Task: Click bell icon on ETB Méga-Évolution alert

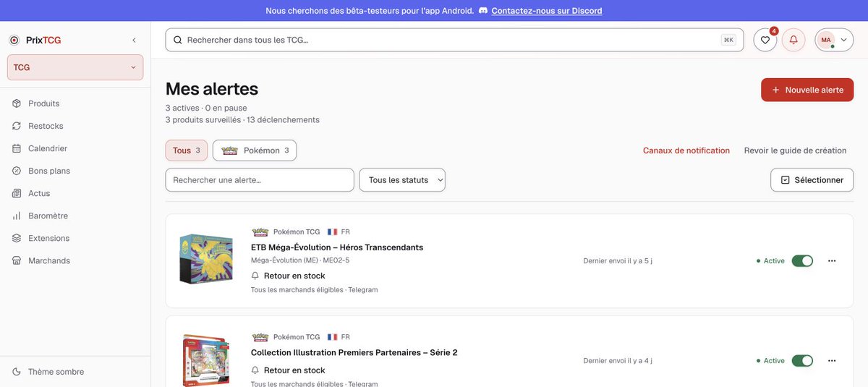Action: pos(255,276)
